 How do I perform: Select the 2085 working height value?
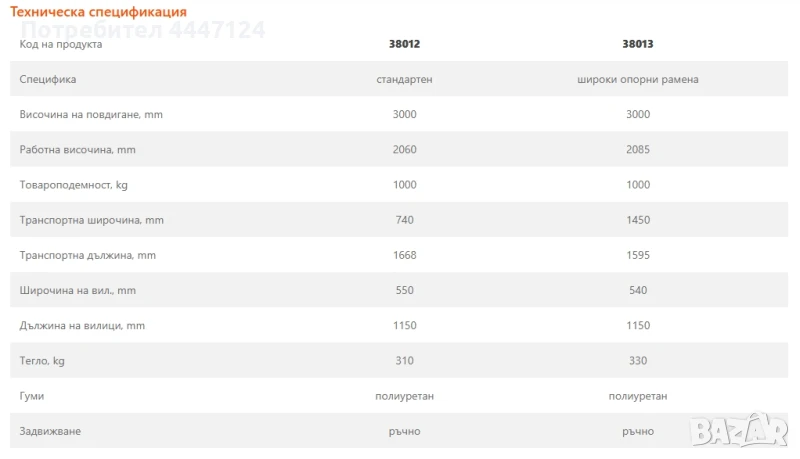(x=637, y=150)
